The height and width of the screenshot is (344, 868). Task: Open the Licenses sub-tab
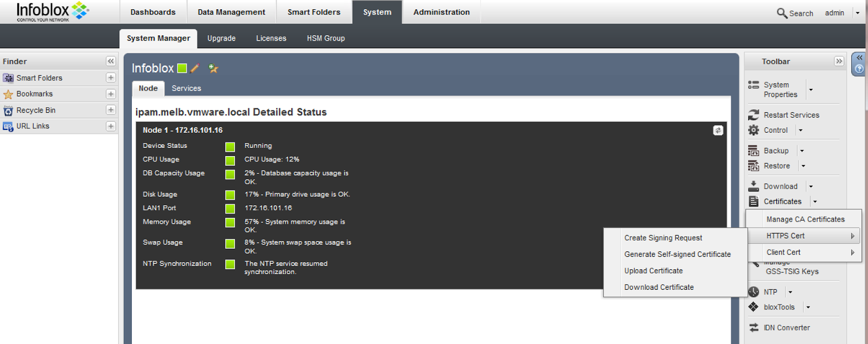pyautogui.click(x=271, y=38)
